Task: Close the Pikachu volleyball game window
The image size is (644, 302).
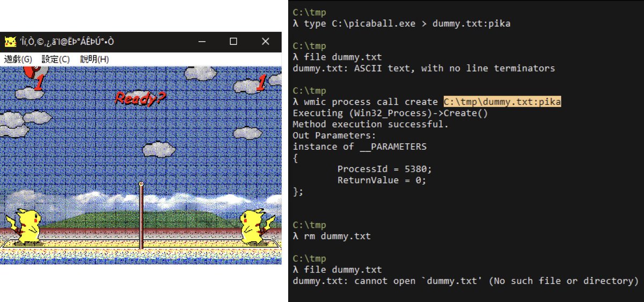Action: pyautogui.click(x=266, y=41)
